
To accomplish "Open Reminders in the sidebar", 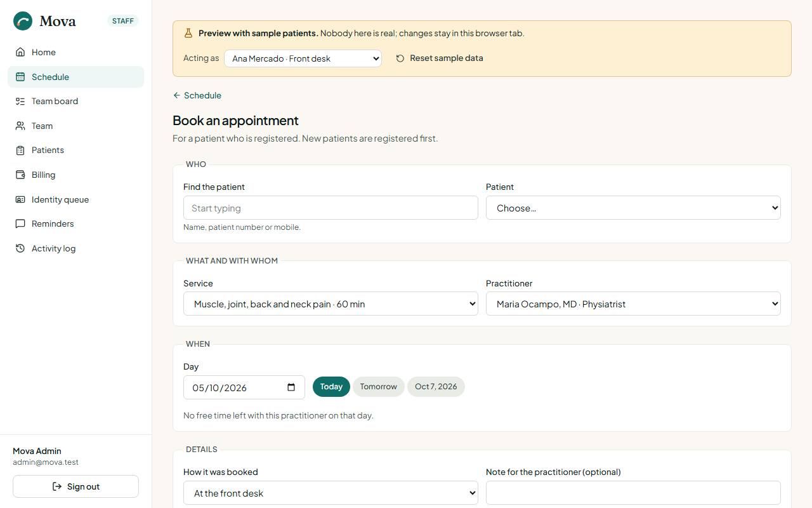I will pyautogui.click(x=75, y=224).
